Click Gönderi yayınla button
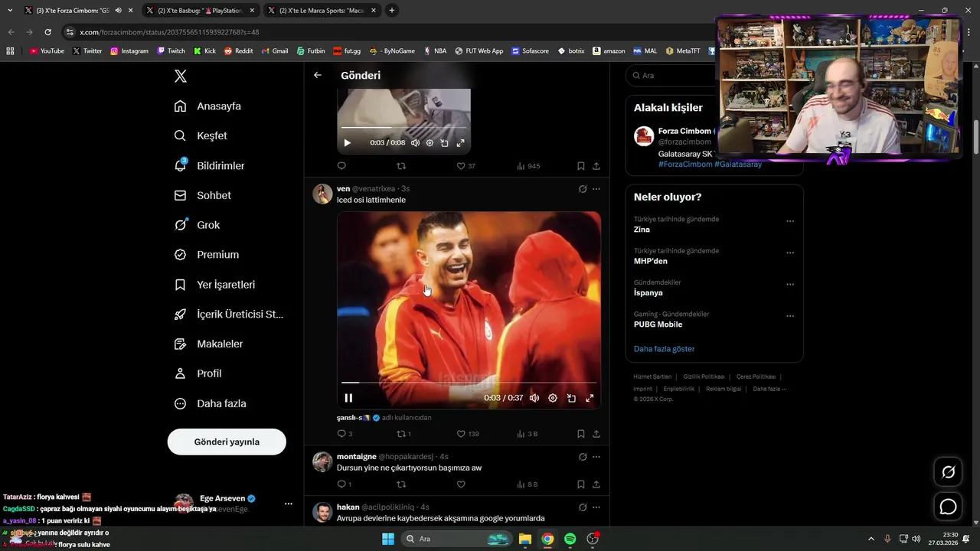 click(227, 442)
